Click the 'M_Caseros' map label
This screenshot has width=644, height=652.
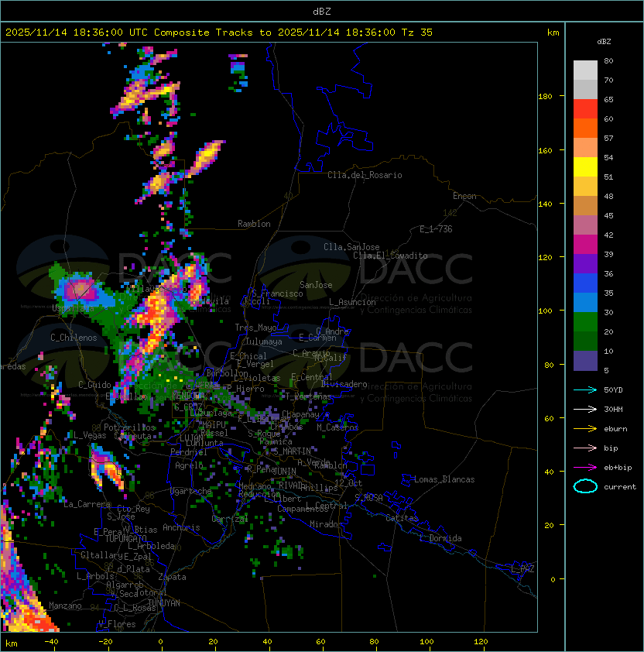click(337, 427)
